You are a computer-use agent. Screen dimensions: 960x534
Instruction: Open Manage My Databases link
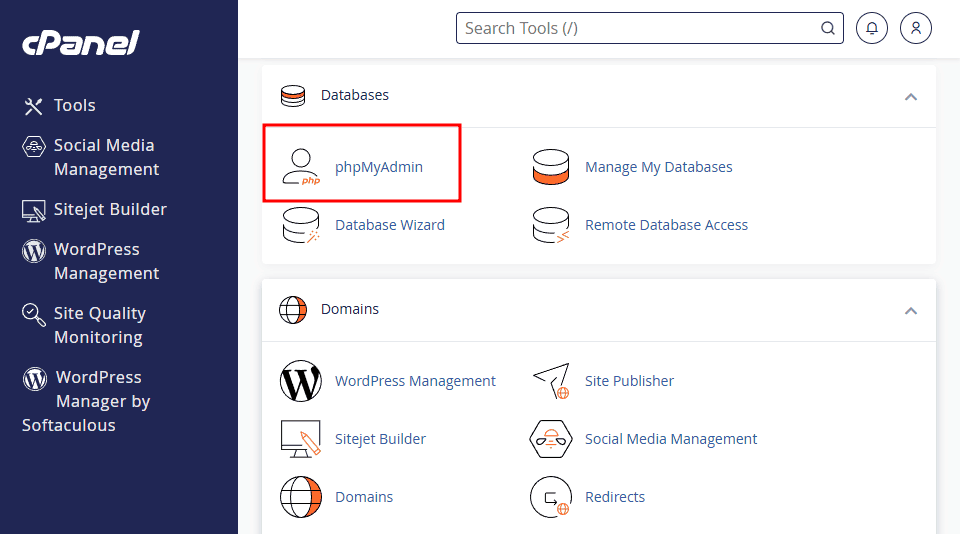point(659,167)
